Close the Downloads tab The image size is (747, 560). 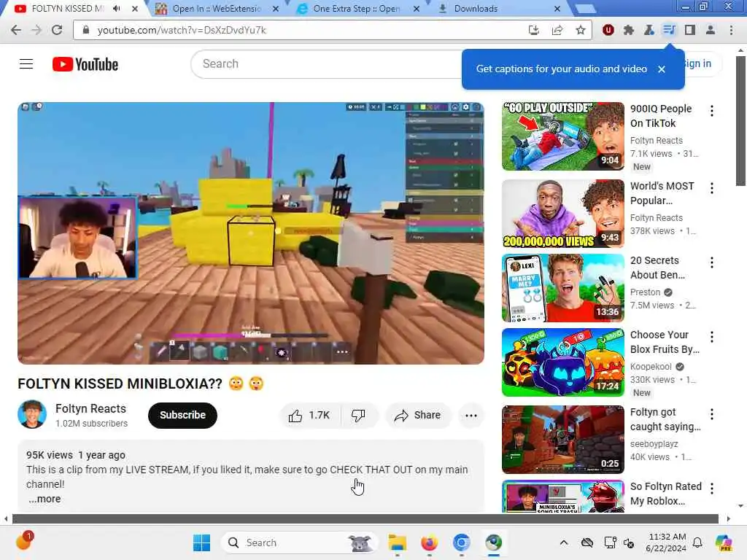[x=557, y=9]
